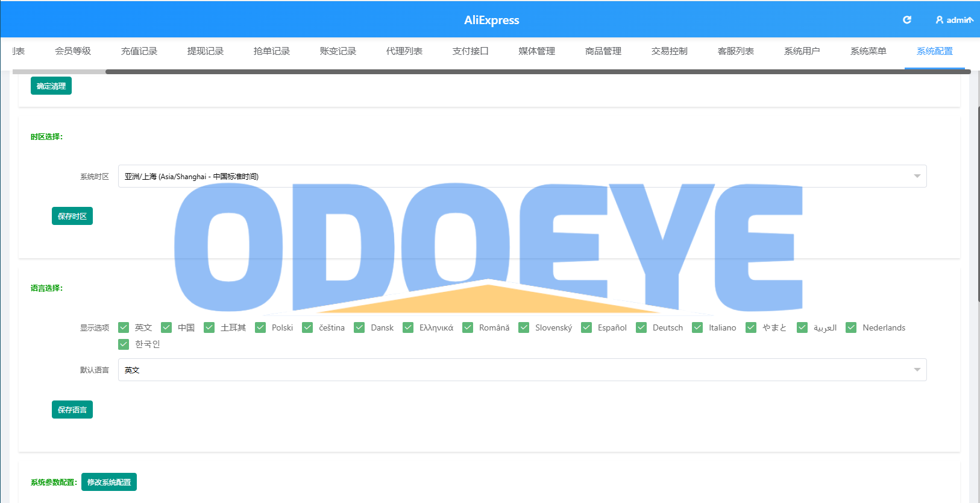Switch to the 系统菜单 tab
This screenshot has width=980, height=503.
click(868, 51)
